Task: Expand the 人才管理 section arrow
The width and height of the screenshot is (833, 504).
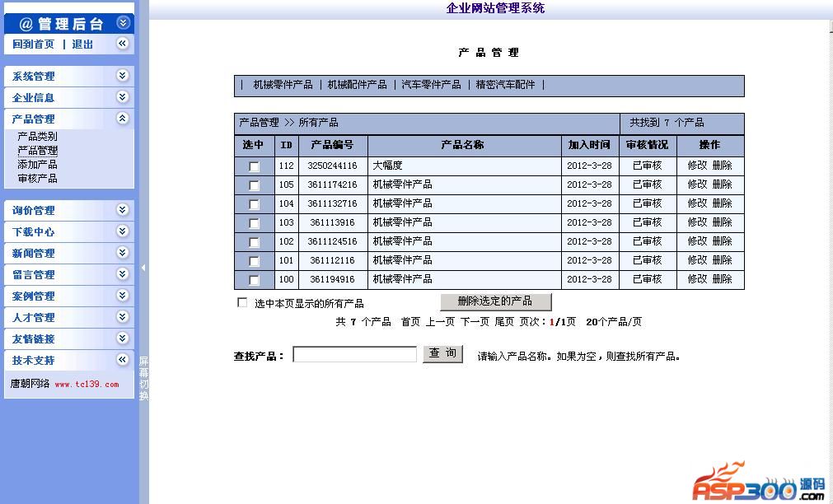Action: 123,316
